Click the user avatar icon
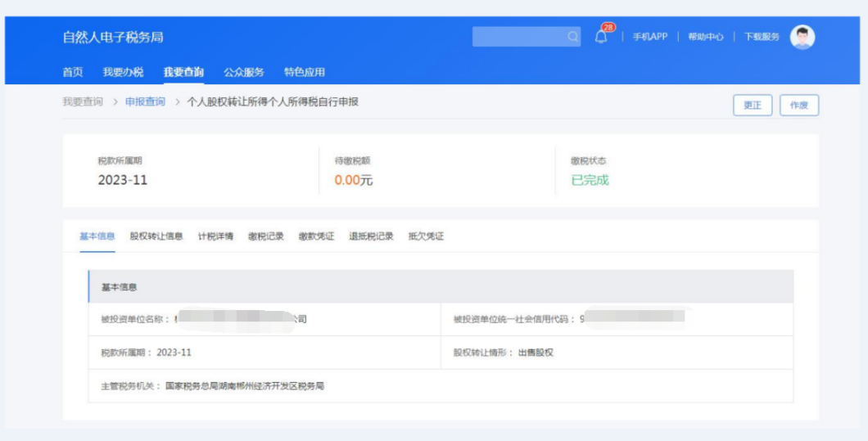Image resolution: width=868 pixels, height=441 pixels. (802, 37)
